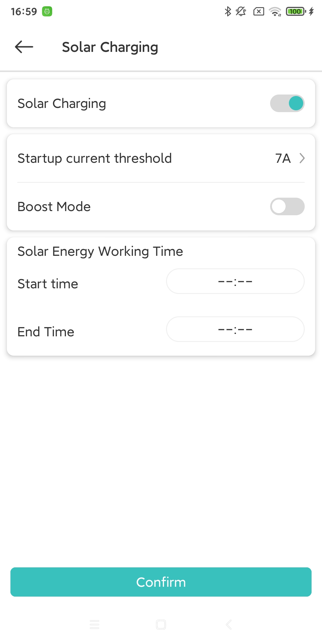The height and width of the screenshot is (644, 322).
Task: Enable the Boost Mode switch
Action: tap(287, 206)
